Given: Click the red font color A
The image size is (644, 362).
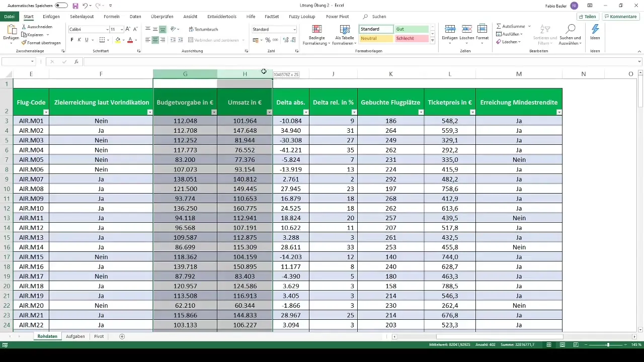Looking at the screenshot, I should point(130,40).
